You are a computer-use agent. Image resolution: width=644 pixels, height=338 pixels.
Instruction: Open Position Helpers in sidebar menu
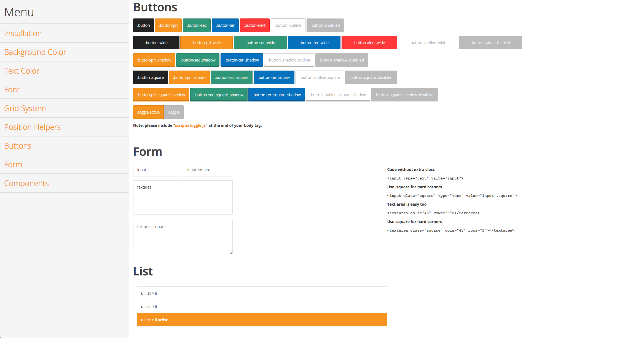(x=32, y=127)
